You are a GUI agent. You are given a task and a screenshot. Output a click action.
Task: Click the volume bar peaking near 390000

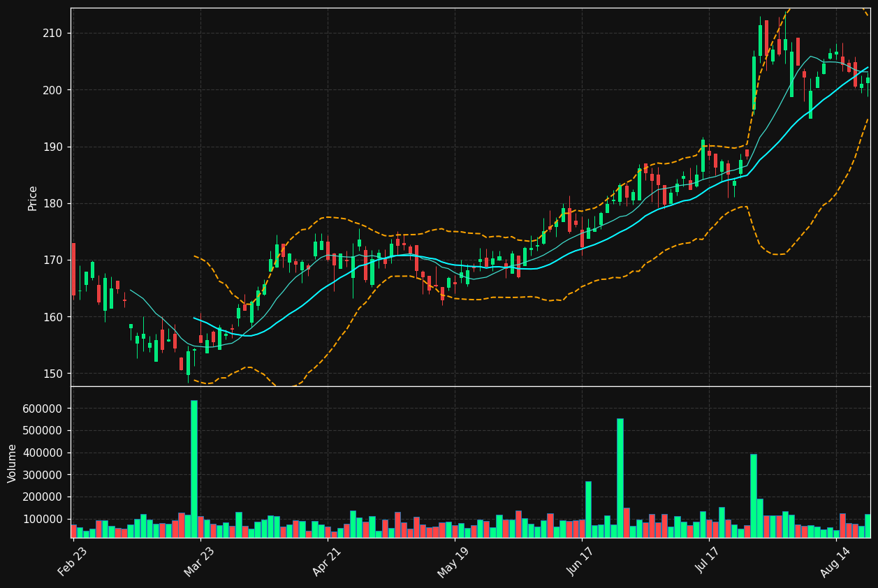tap(754, 496)
